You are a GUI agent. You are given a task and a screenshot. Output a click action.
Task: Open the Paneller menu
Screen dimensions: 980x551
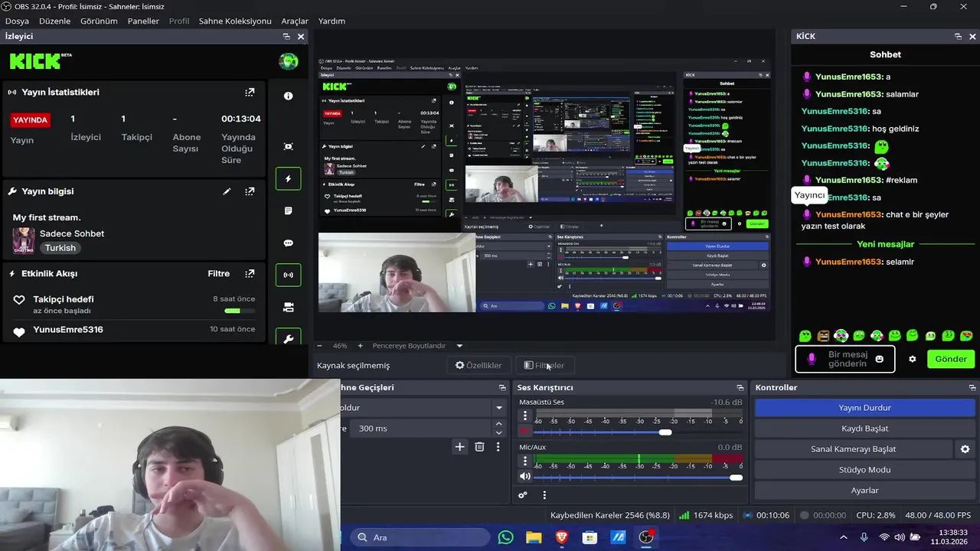point(143,21)
